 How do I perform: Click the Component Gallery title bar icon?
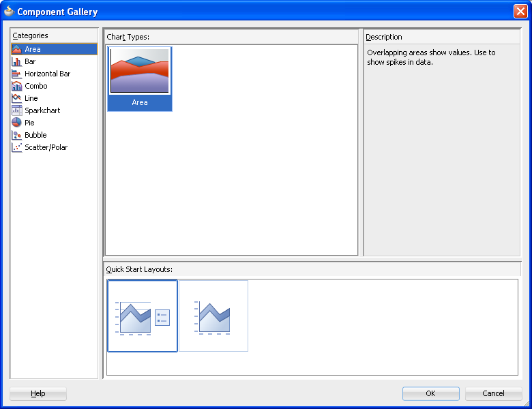9,12
